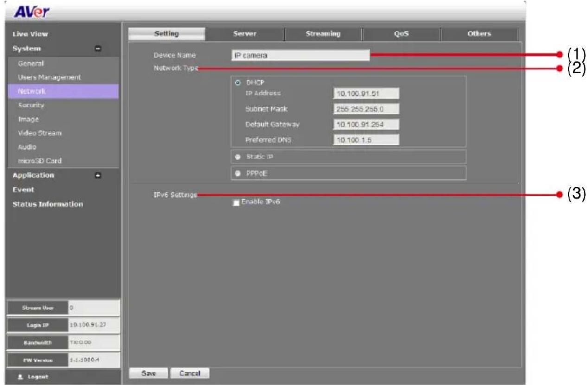
Task: Select the Static IP radio button
Action: pyautogui.click(x=238, y=157)
